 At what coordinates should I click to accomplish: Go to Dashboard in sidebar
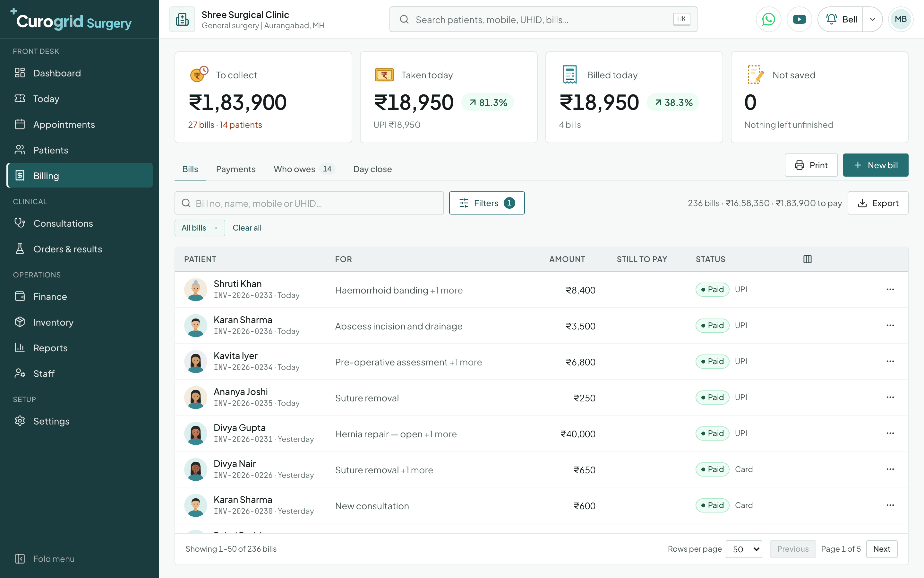click(80, 73)
